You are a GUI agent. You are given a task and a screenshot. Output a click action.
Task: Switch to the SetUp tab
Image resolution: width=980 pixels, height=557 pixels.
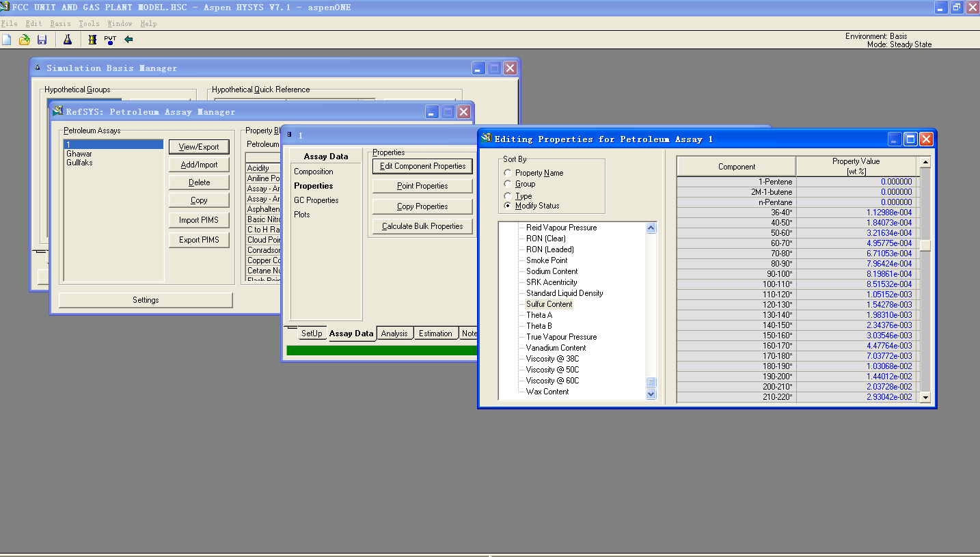click(312, 334)
